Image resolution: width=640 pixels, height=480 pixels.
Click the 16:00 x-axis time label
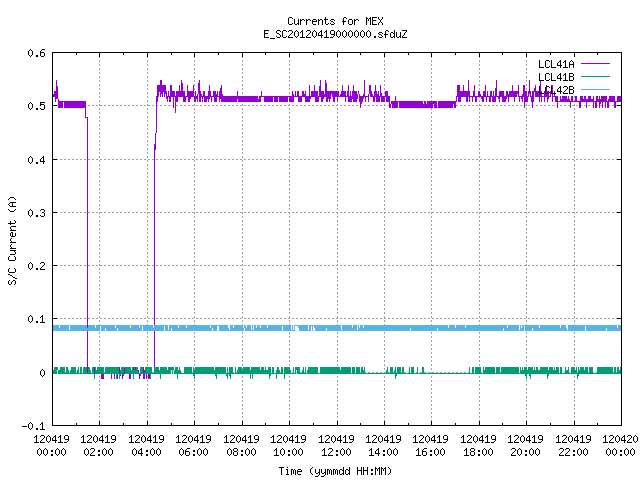pyautogui.click(x=431, y=452)
